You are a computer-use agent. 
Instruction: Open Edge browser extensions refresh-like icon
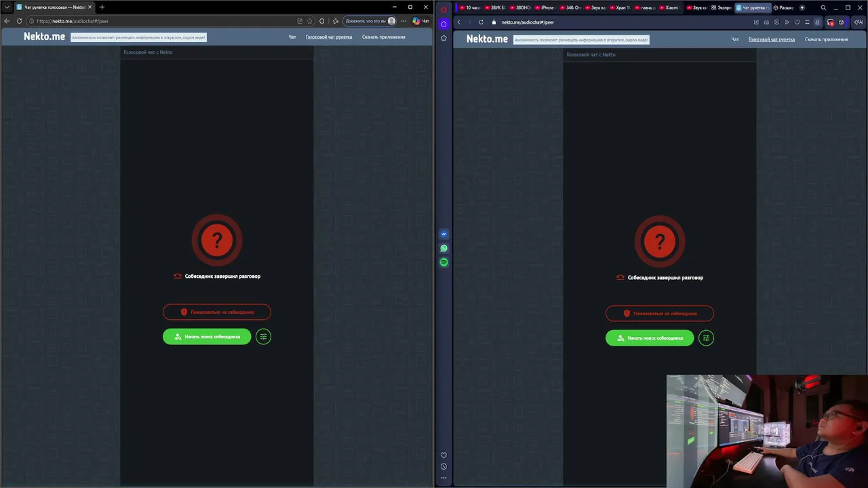pyautogui.click(x=321, y=21)
